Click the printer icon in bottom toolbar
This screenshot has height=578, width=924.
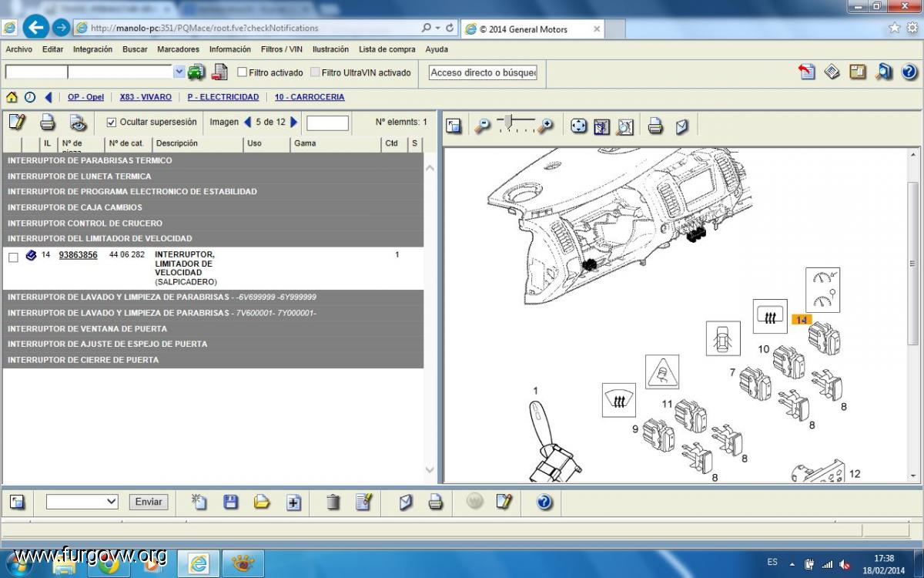[436, 502]
